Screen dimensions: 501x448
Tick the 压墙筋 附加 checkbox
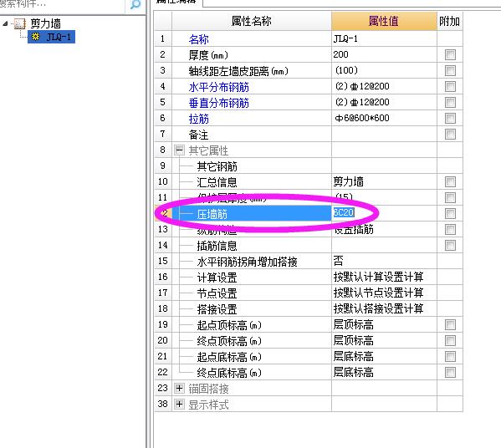click(x=450, y=213)
